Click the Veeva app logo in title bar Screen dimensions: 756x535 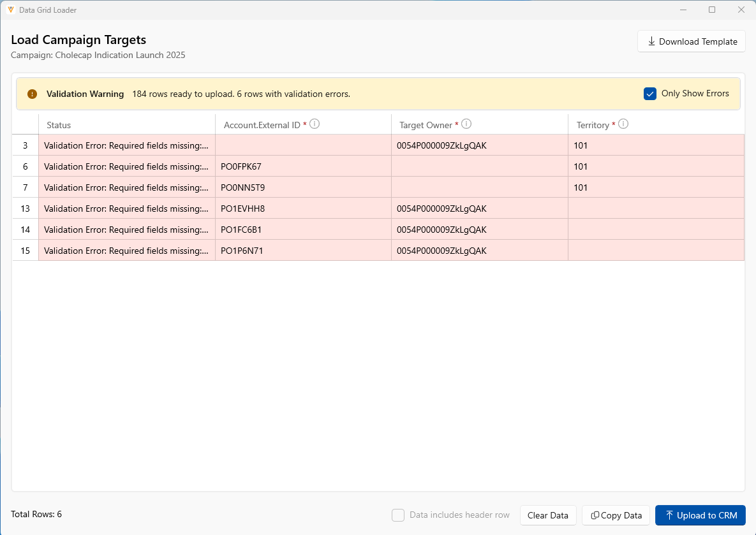click(11, 10)
